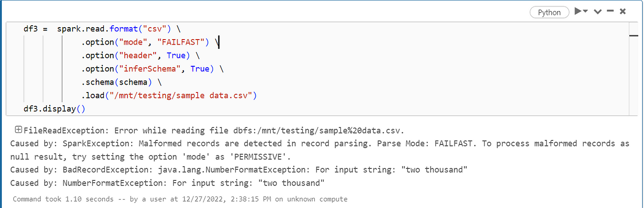644x208 pixels.
Task: Expand the FileReadException stack trace
Action: click(x=18, y=129)
